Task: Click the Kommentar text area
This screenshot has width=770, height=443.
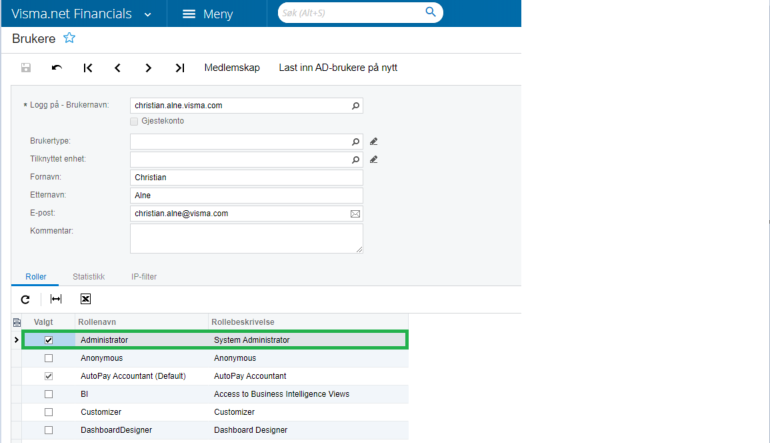Action: click(x=247, y=239)
